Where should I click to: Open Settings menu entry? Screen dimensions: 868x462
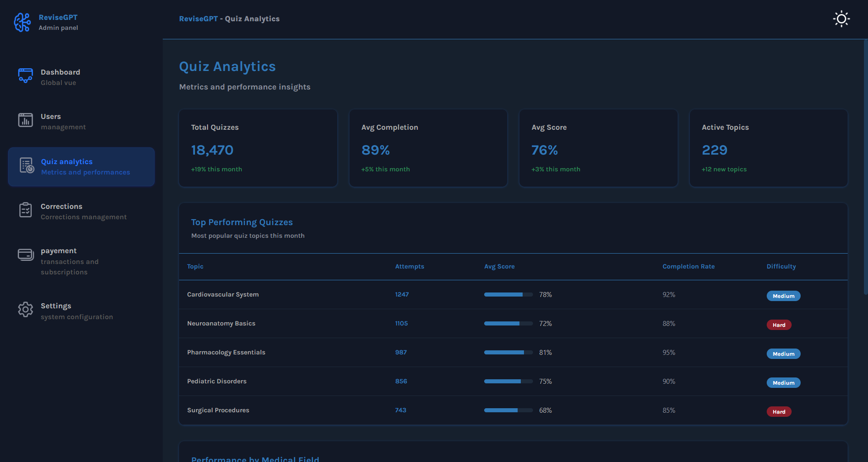tap(81, 311)
